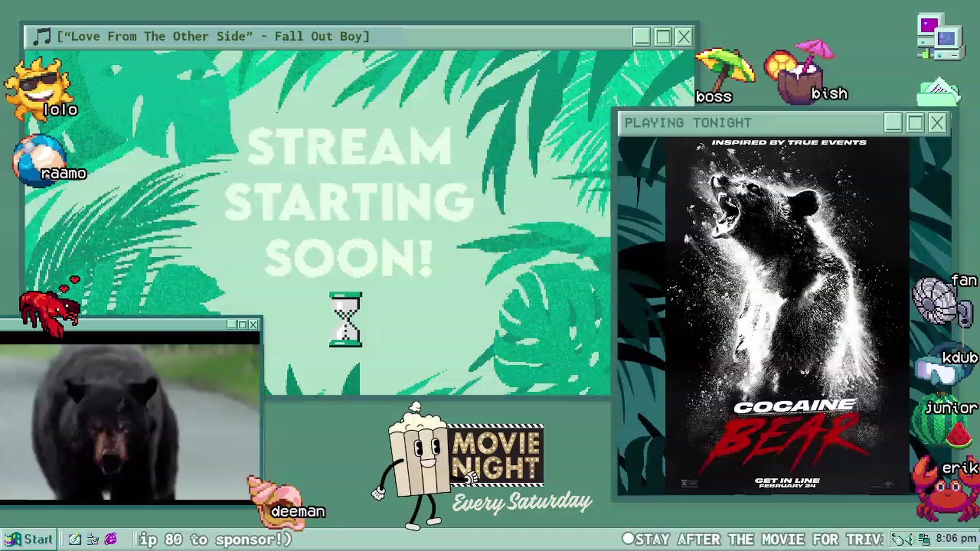
Task: Click the notepad quick launch icon
Action: tap(75, 539)
